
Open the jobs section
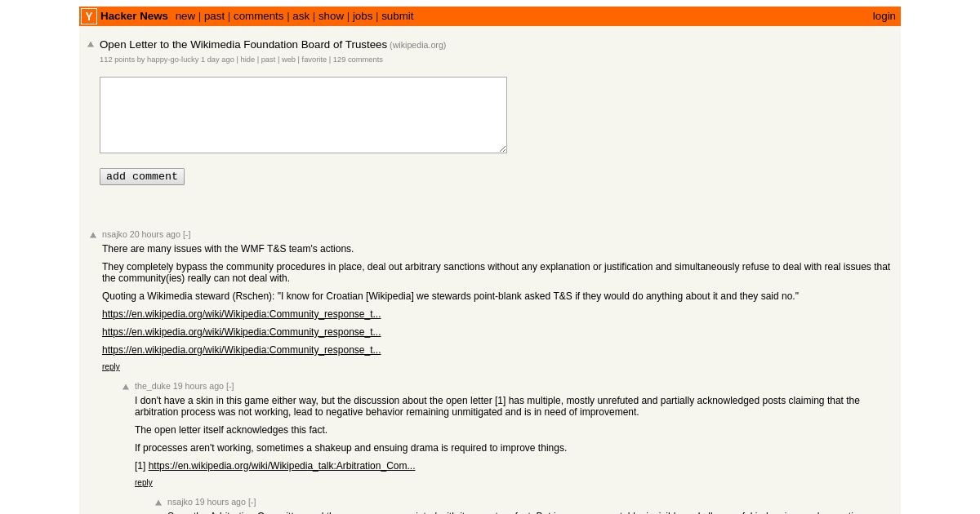tap(363, 16)
